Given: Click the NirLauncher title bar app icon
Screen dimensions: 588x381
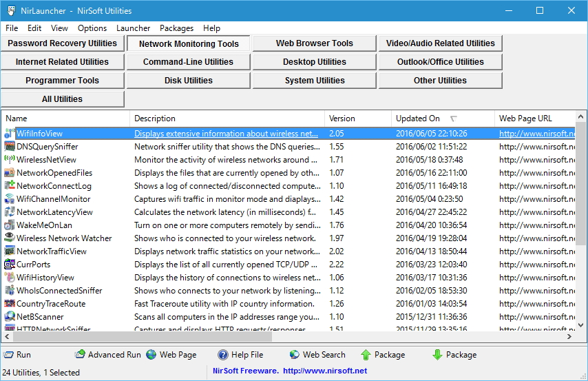Looking at the screenshot, I should (x=11, y=10).
